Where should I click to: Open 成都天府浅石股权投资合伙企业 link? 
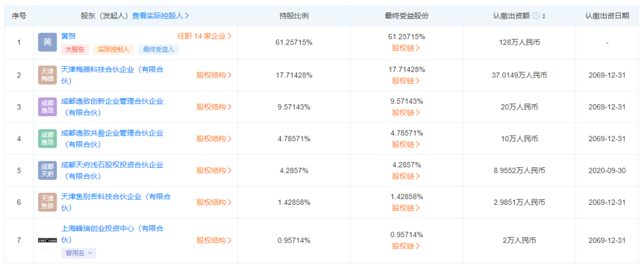coord(112,170)
